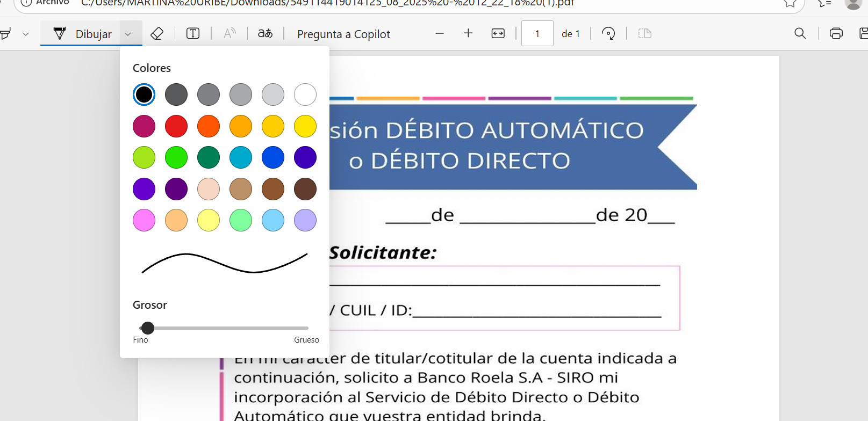Rotate the PDF page

coord(608,34)
